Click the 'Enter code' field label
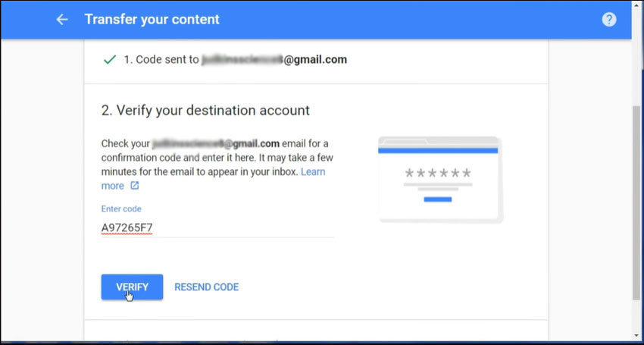 coord(121,209)
